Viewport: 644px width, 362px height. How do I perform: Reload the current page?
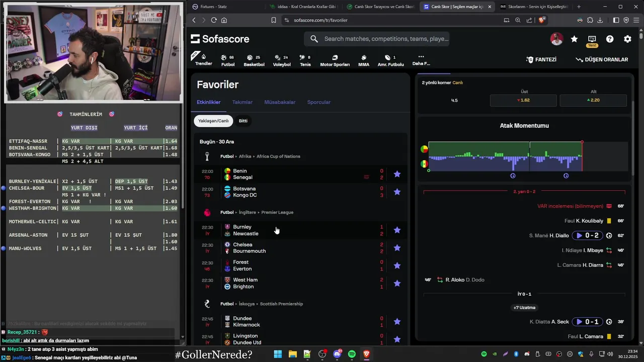tap(214, 20)
